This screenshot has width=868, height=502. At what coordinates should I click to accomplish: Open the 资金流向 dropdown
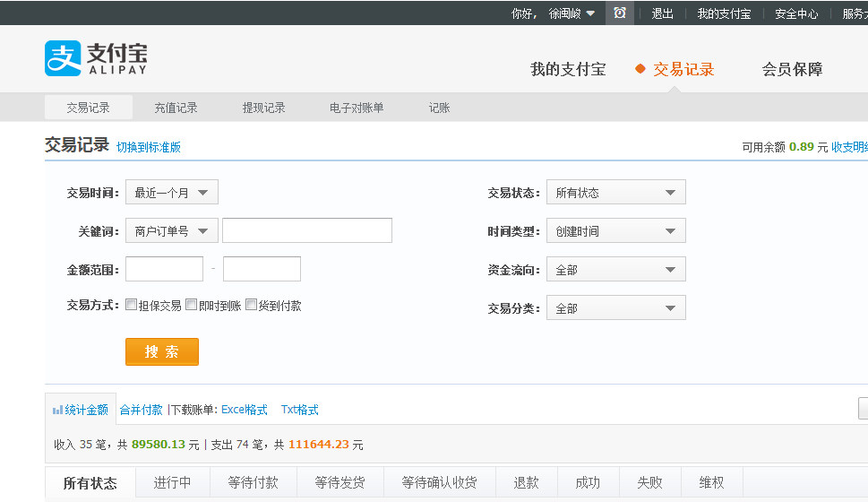point(615,270)
